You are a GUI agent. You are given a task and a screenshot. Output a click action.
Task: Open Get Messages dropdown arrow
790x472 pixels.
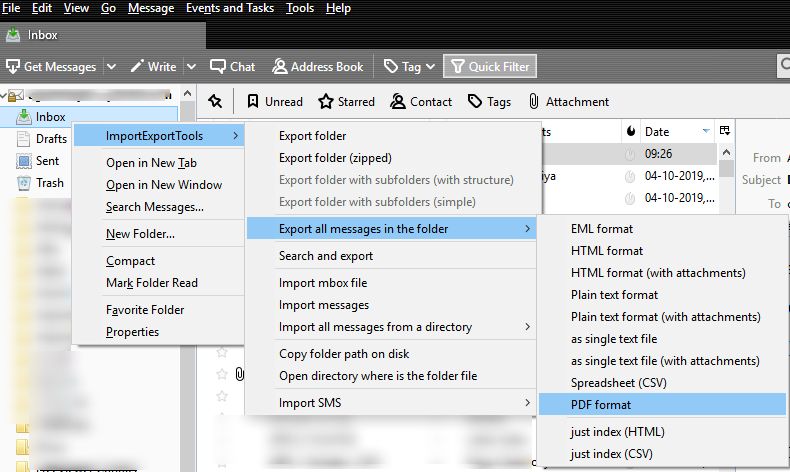pos(112,66)
